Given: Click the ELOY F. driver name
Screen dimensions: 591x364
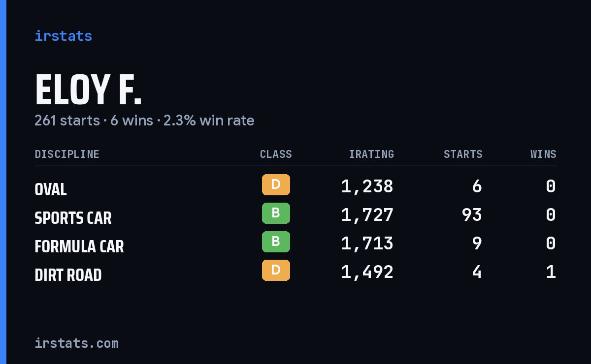Looking at the screenshot, I should (88, 90).
